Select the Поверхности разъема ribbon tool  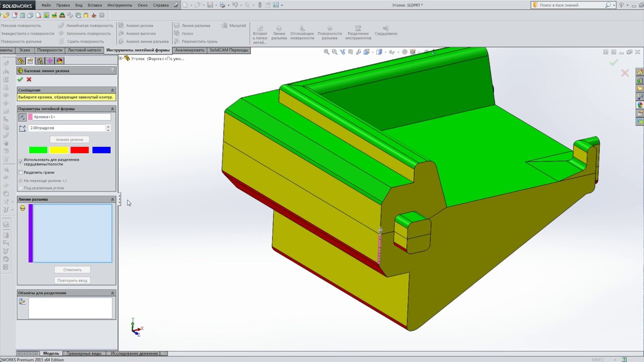click(x=330, y=33)
